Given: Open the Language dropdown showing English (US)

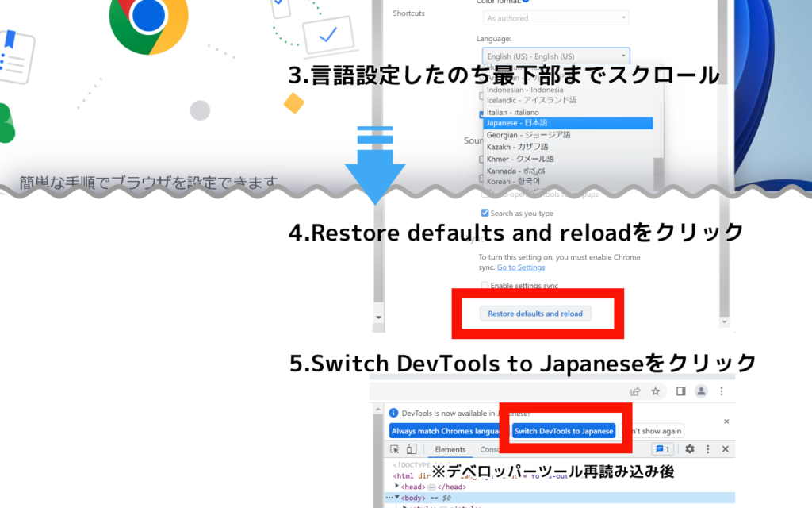Looking at the screenshot, I should pos(557,56).
